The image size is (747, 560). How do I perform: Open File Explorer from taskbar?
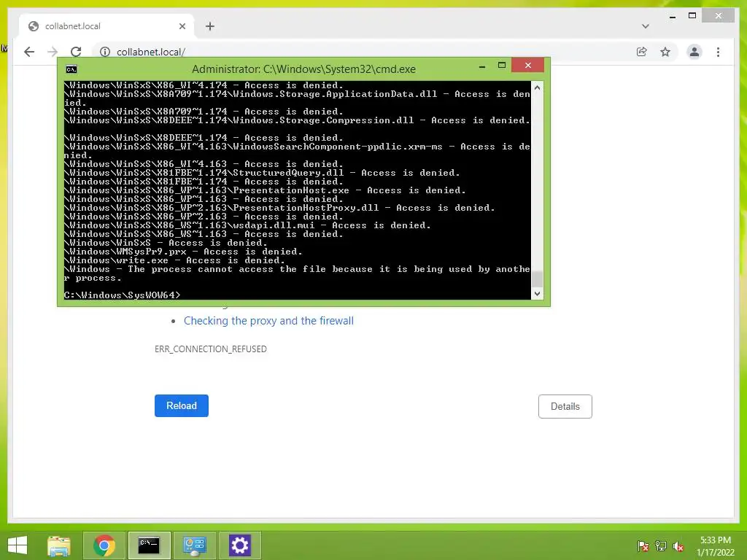point(59,545)
